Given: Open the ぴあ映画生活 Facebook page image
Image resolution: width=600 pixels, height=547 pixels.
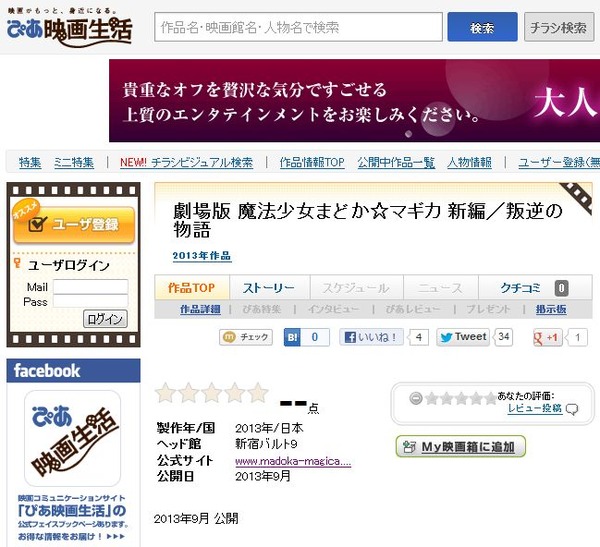Looking at the screenshot, I should 72,439.
